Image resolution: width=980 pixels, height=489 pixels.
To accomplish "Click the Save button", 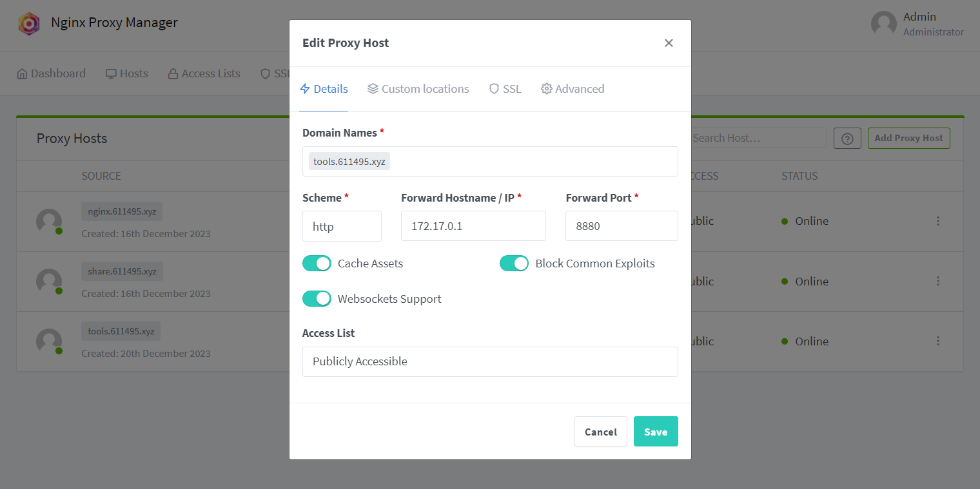I will (656, 432).
